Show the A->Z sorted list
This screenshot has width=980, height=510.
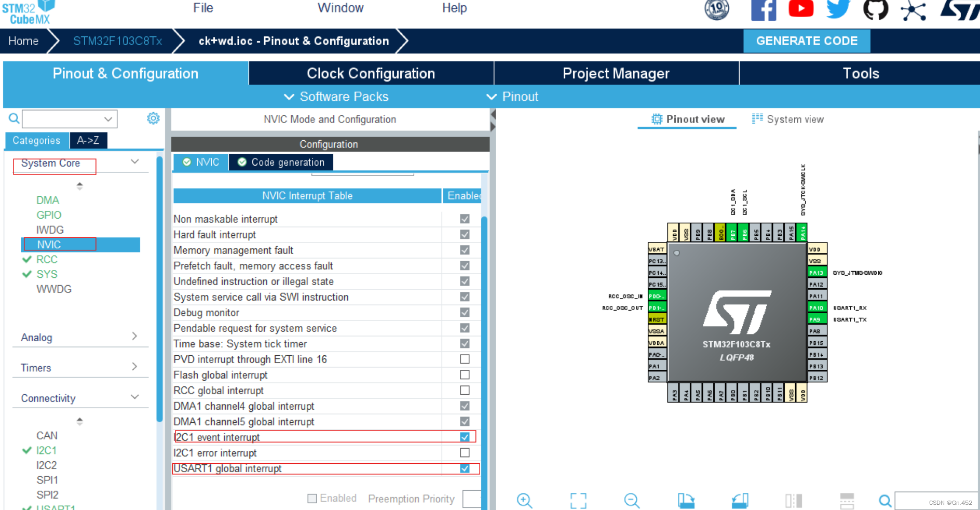point(88,140)
